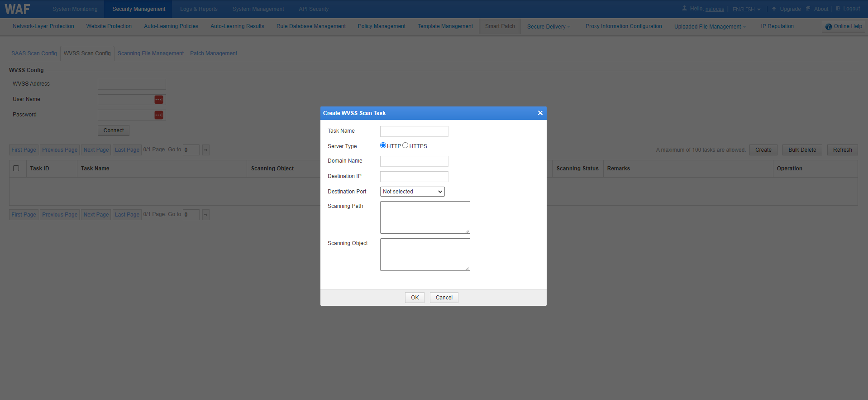Expand the Secure Delivery menu
Image resolution: width=868 pixels, height=400 pixels.
[x=548, y=27]
